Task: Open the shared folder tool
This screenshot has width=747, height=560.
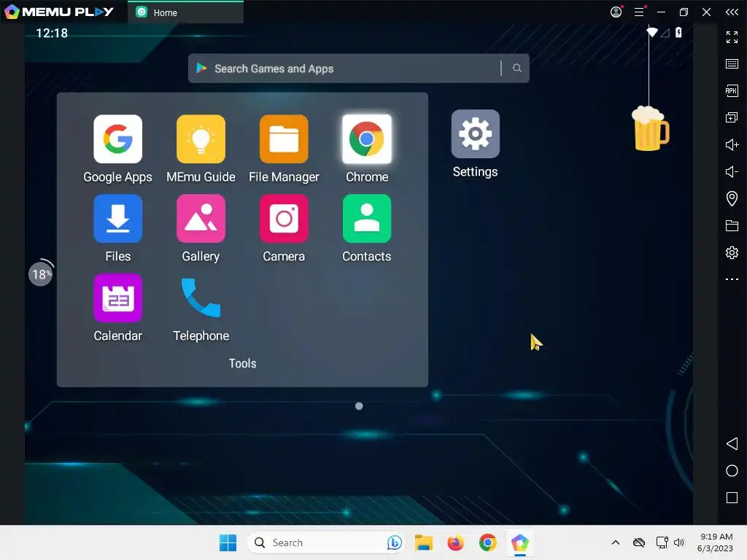Action: click(x=732, y=225)
